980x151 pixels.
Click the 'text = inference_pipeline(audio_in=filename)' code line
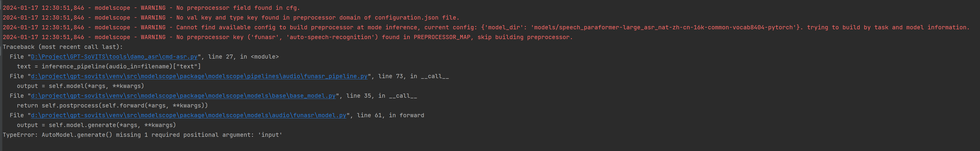(109, 66)
